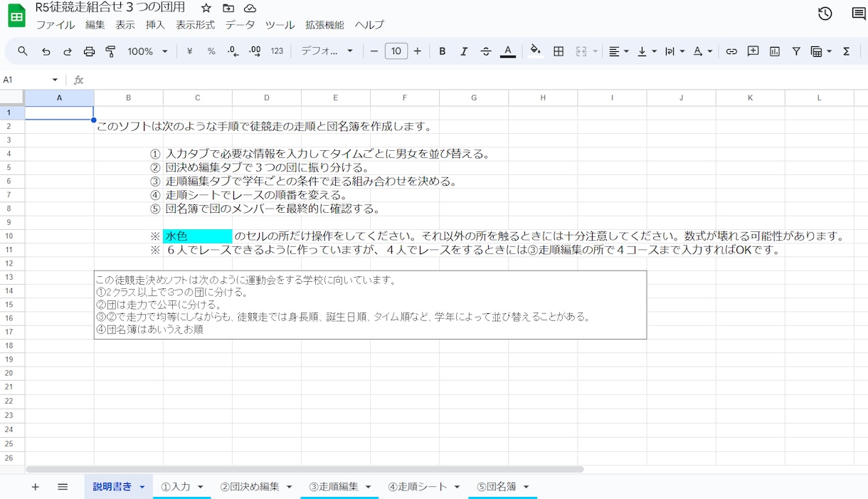The height and width of the screenshot is (499, 868).
Task: Open the 拡張機能 menu
Action: [324, 25]
